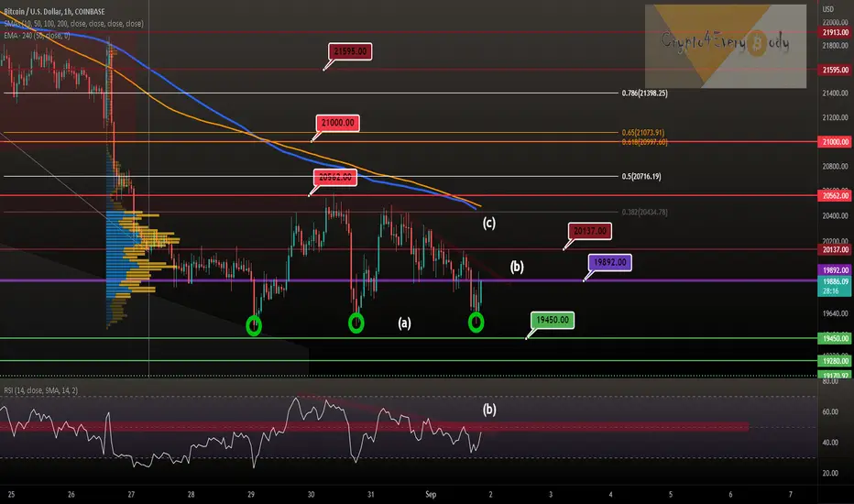Select the green circle at the 31st low
This screenshot has height=504, width=854.
click(356, 323)
